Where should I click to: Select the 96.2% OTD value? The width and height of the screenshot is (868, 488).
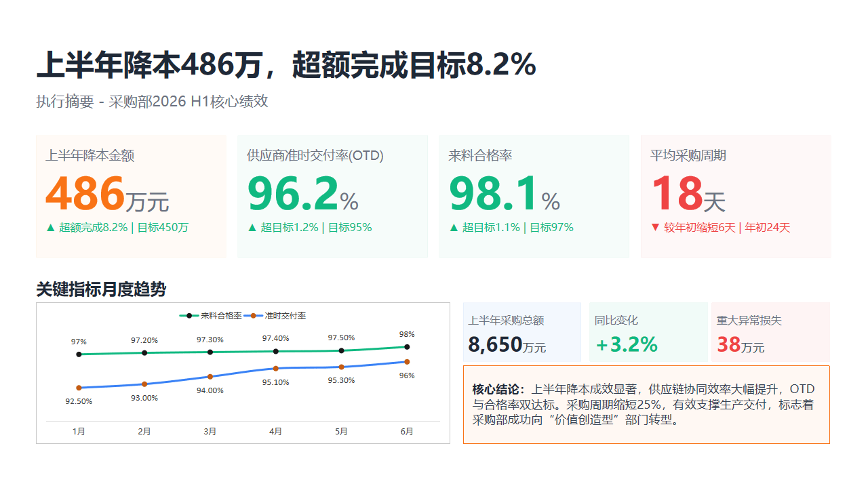pyautogui.click(x=302, y=194)
